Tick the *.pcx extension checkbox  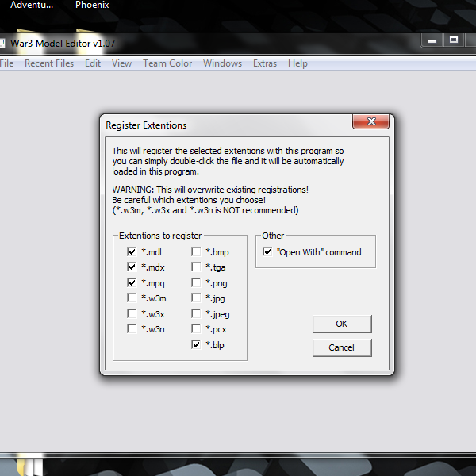[196, 328]
